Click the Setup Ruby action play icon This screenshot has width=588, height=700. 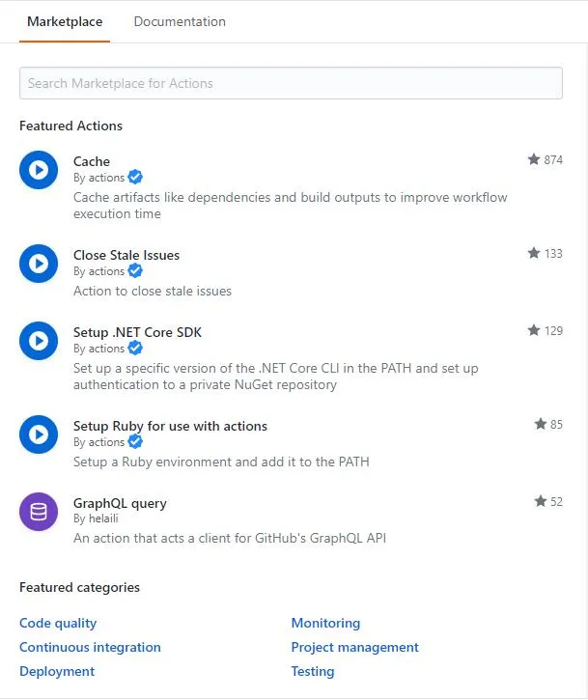tap(39, 434)
